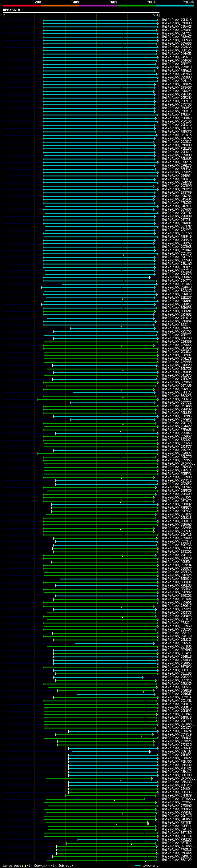Click the cyan ~100% identity legend color
The image size is (197, 868).
tap(175, 6)
